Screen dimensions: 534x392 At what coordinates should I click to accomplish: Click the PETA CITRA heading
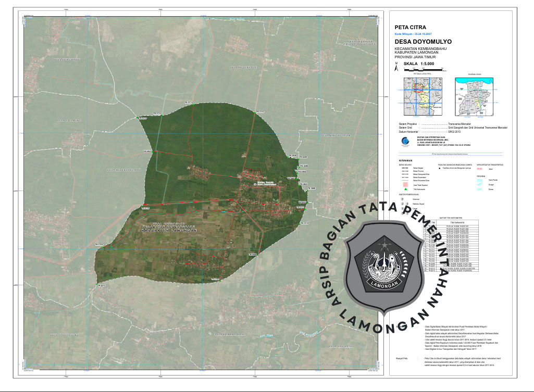pos(410,27)
